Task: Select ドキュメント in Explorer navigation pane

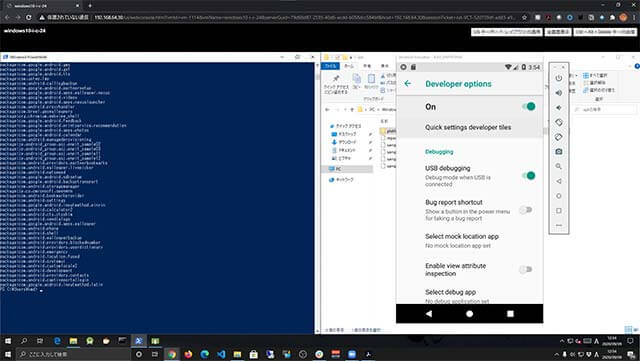Action: click(x=344, y=150)
